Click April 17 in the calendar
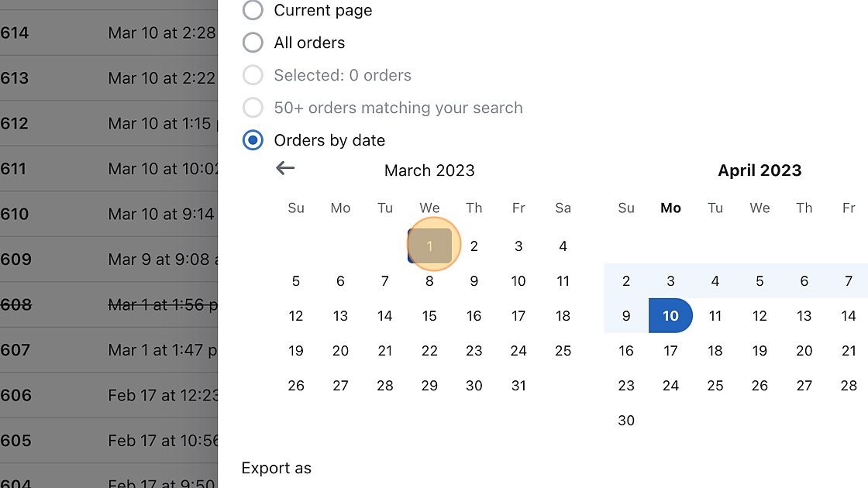Image resolution: width=868 pixels, height=488 pixels. pos(670,351)
